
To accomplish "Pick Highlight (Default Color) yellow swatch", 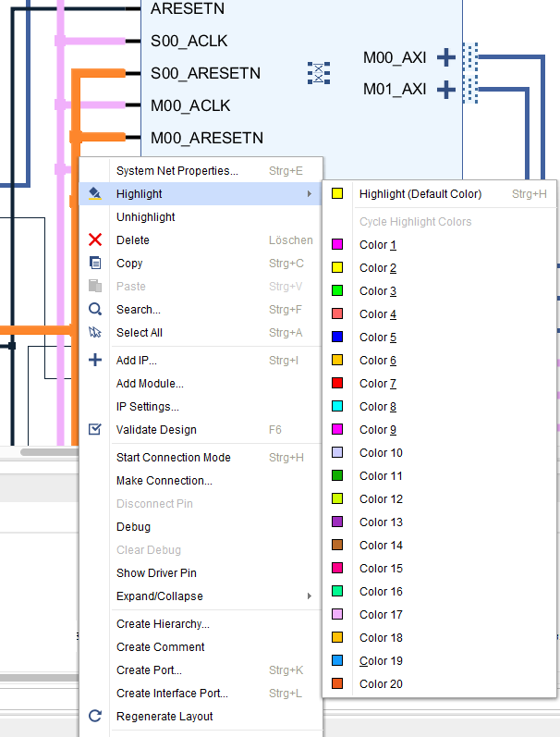I will (x=337, y=193).
